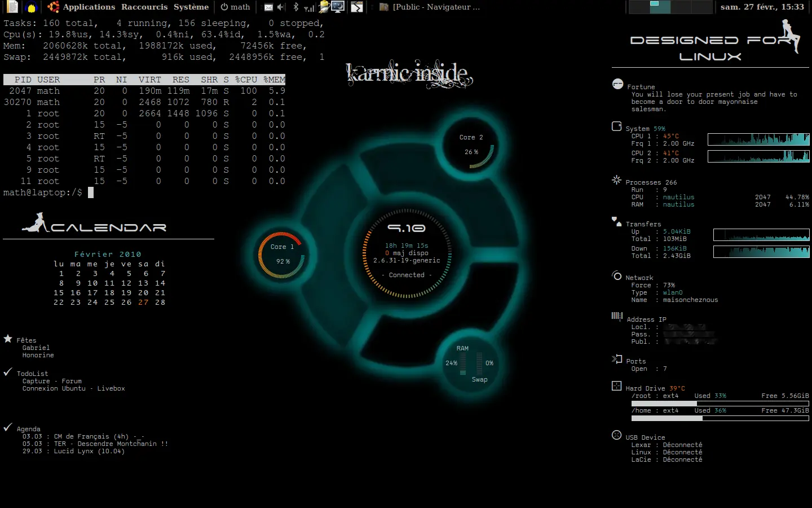
Task: Open the monitor display tray icon
Action: (338, 7)
